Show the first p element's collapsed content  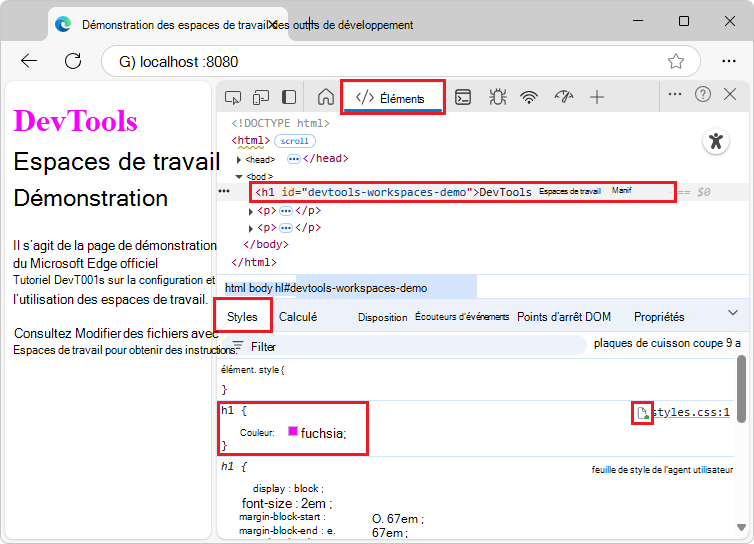[x=286, y=211]
